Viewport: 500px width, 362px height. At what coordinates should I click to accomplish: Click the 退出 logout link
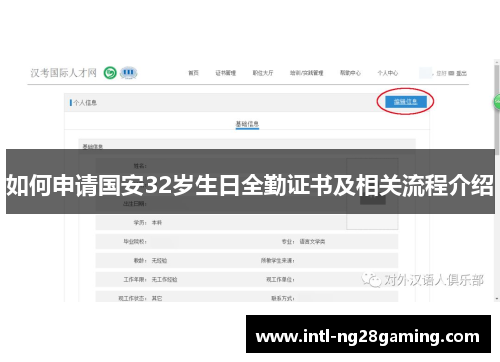[x=461, y=73]
